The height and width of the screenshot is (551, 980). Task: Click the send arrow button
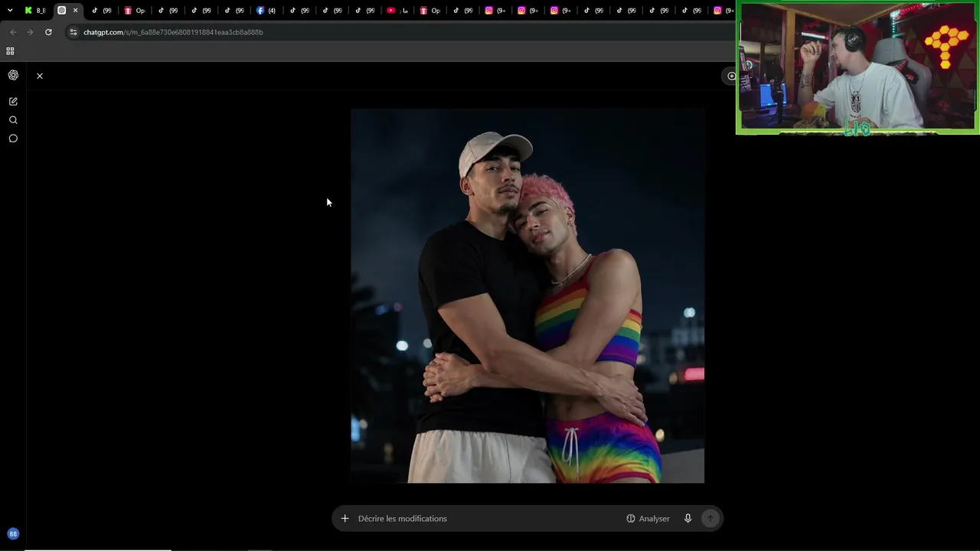tap(710, 518)
